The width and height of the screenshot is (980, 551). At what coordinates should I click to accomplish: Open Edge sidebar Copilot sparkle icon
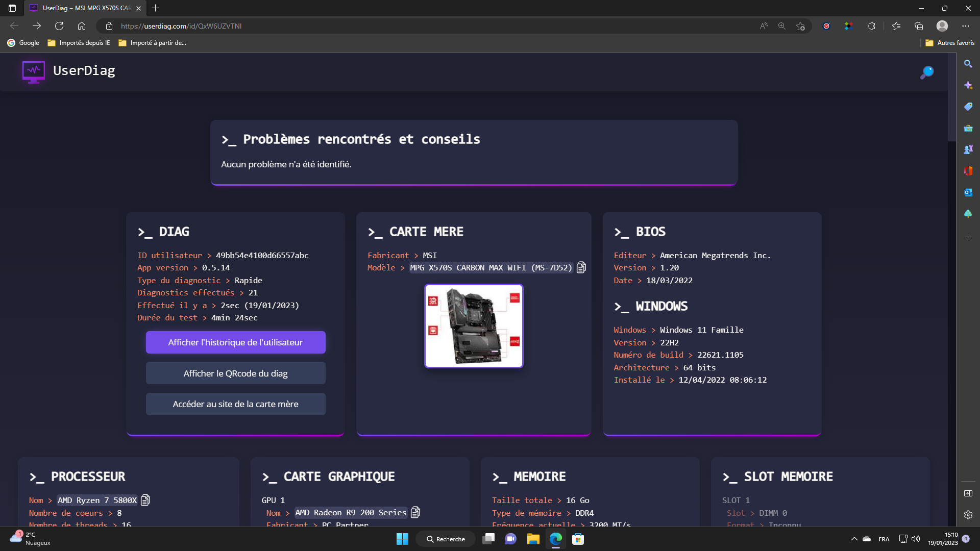(x=968, y=85)
